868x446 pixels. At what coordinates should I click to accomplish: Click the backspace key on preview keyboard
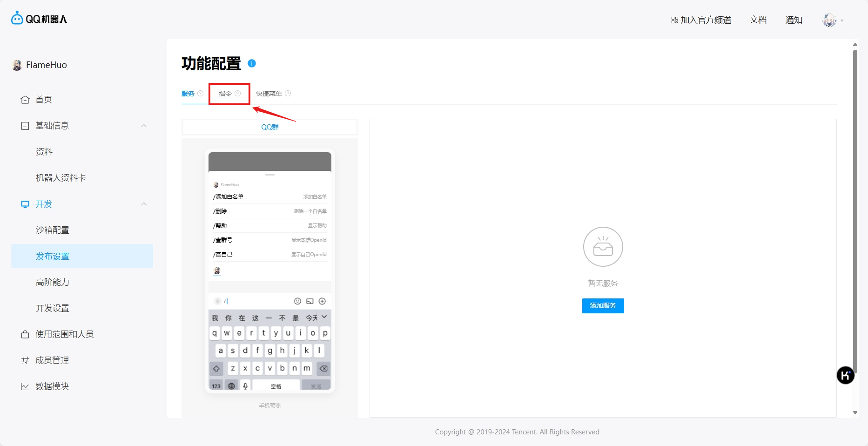(323, 369)
